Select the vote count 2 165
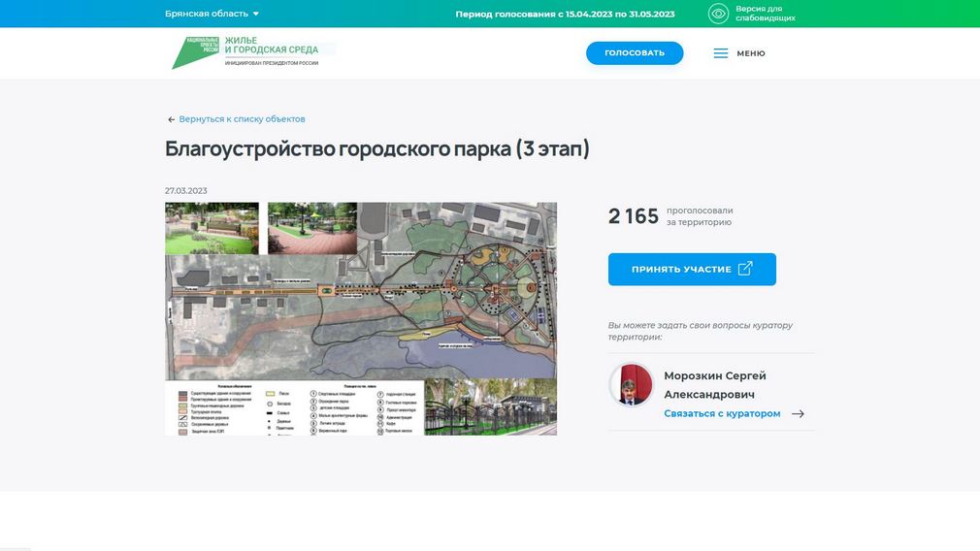Viewport: 980px width, 551px height. tap(634, 216)
